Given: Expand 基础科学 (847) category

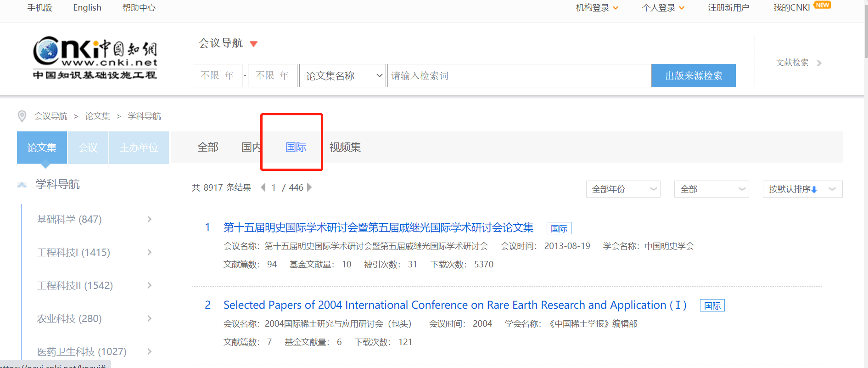Looking at the screenshot, I should coord(149,220).
